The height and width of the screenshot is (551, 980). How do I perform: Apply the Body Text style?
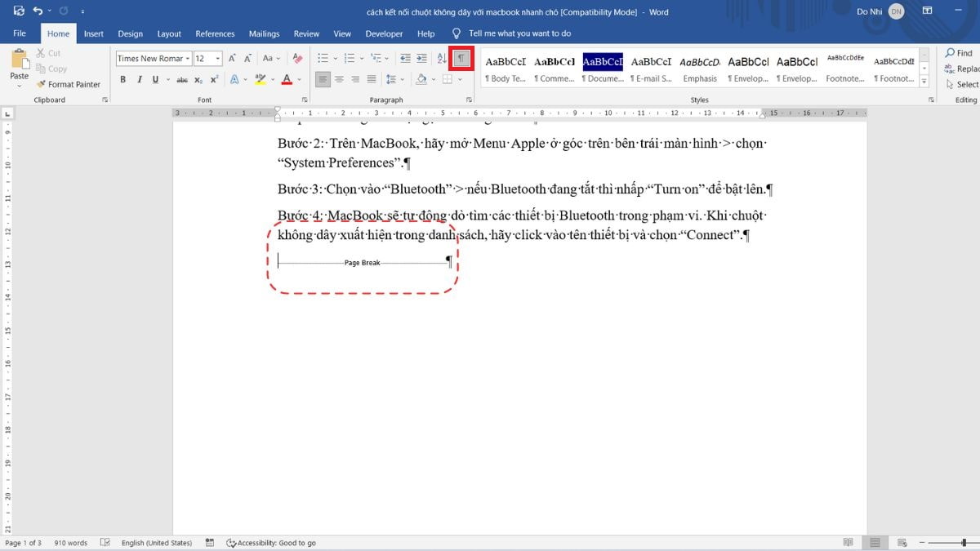coord(506,69)
